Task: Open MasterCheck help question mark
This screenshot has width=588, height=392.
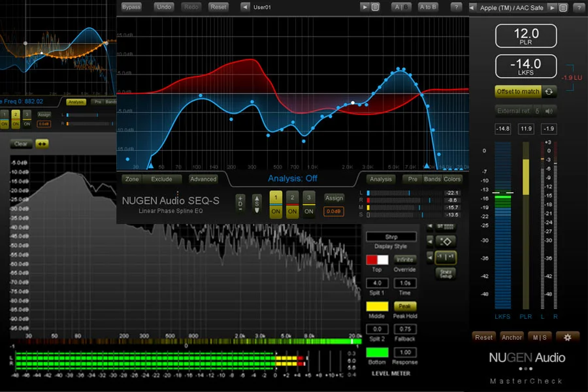Action: [x=579, y=7]
